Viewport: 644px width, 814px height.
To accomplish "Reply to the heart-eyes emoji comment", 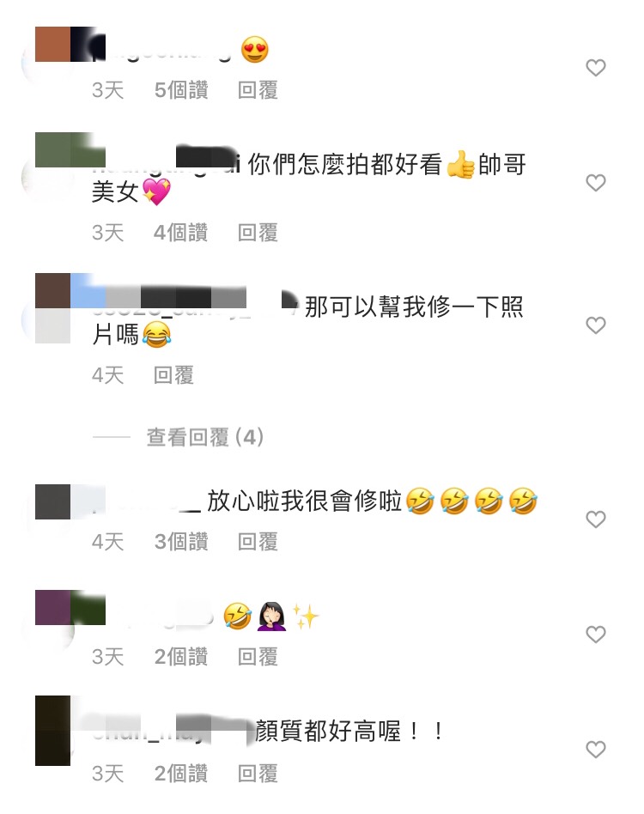I will [258, 90].
